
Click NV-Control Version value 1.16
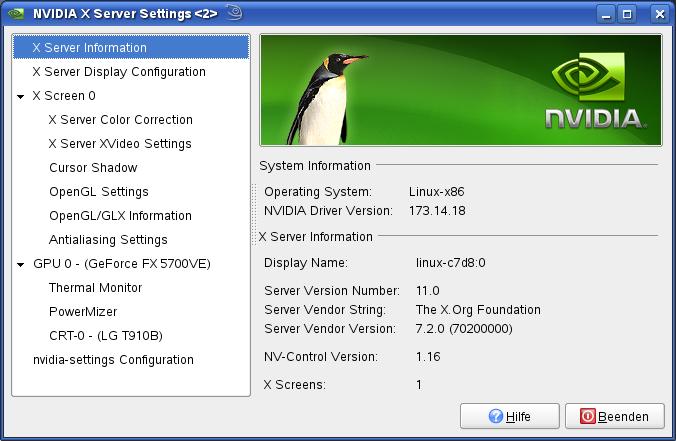click(428, 357)
